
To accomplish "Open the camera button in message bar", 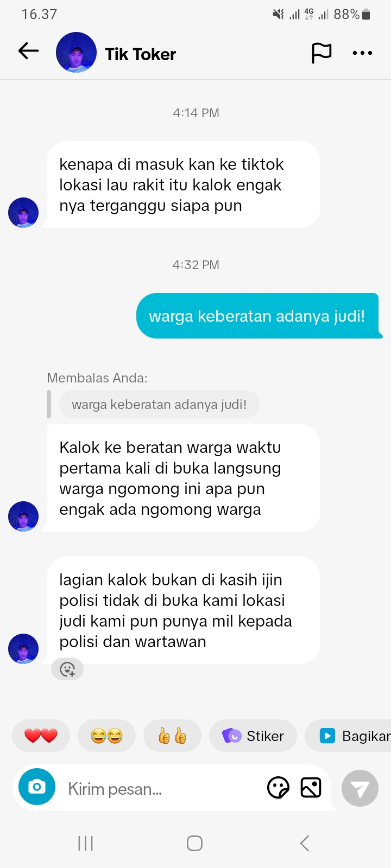I will pyautogui.click(x=37, y=787).
